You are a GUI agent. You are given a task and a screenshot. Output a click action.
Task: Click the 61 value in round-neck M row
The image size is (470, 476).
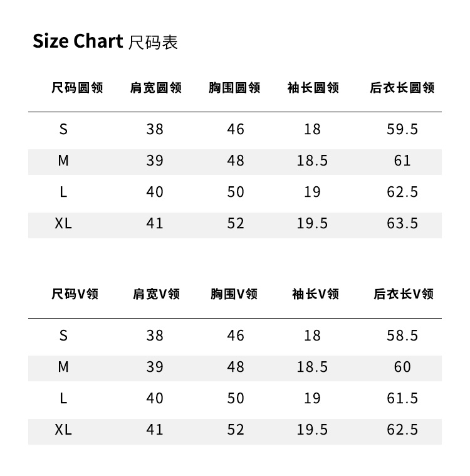402,161
